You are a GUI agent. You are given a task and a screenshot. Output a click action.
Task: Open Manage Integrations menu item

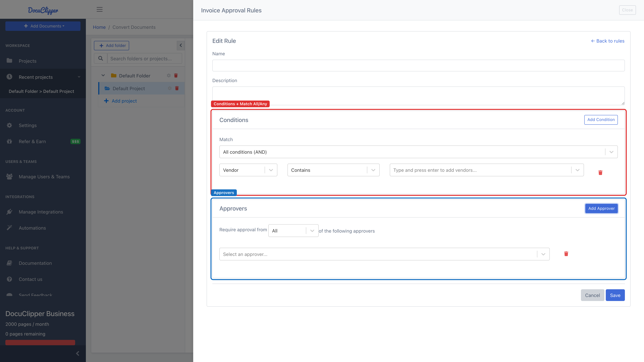[41, 212]
